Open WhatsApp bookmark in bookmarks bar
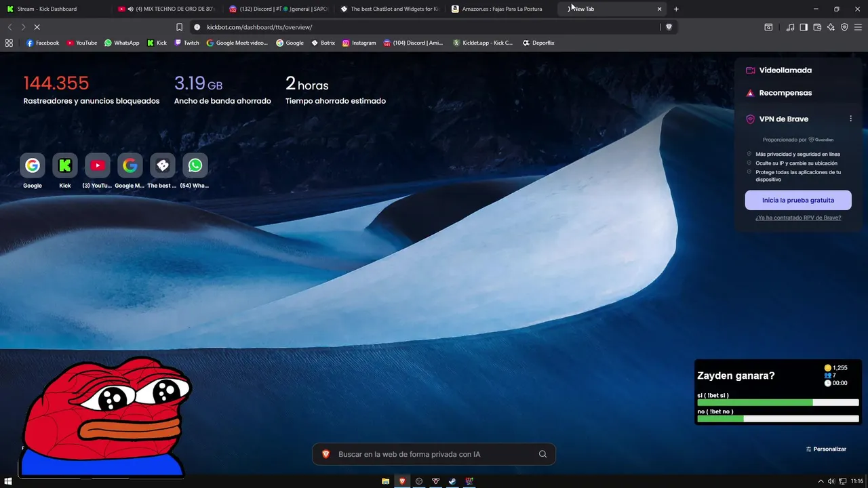The width and height of the screenshot is (868, 488). 122,43
